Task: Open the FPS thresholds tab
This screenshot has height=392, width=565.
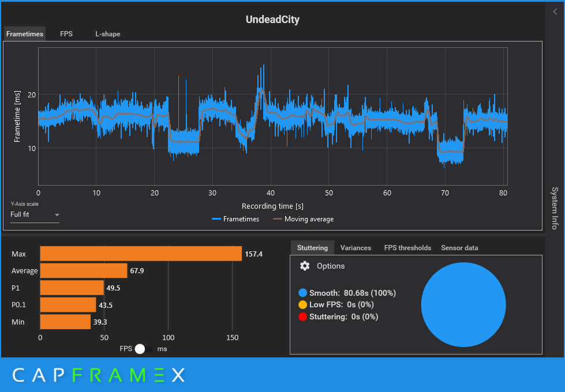Action: click(407, 248)
